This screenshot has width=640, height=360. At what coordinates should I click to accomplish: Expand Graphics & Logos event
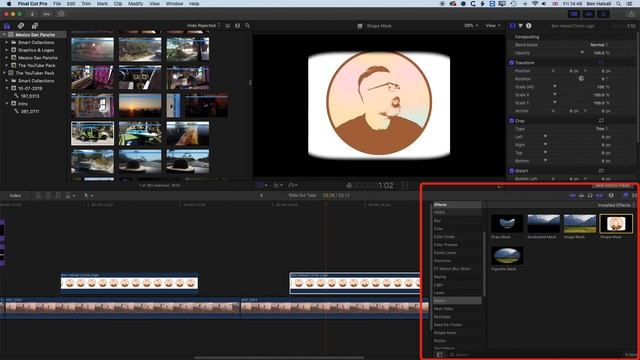click(7, 50)
